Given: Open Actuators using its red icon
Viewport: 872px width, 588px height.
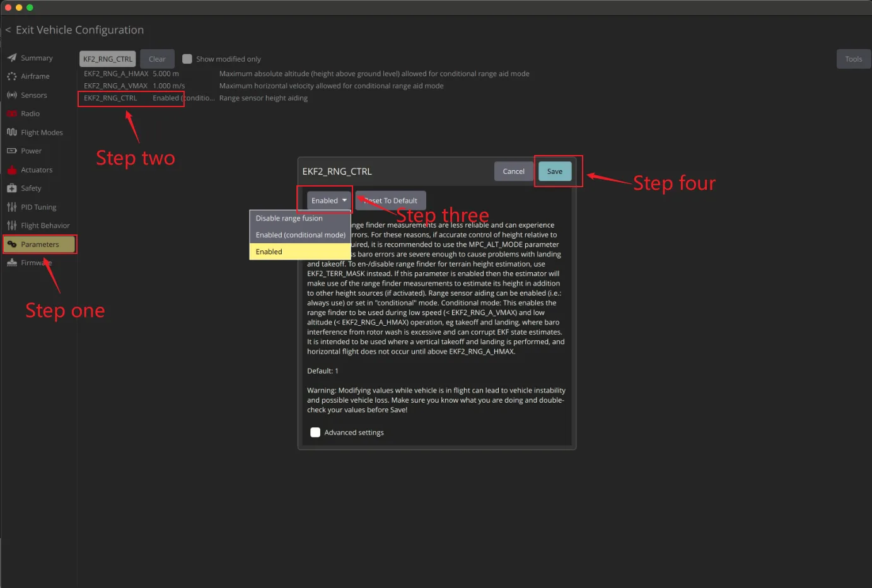Looking at the screenshot, I should tap(12, 170).
